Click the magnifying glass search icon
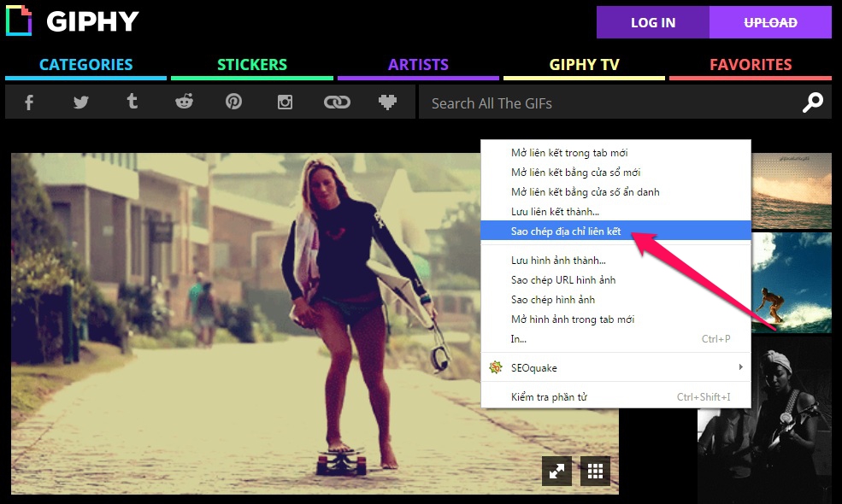 pos(812,103)
